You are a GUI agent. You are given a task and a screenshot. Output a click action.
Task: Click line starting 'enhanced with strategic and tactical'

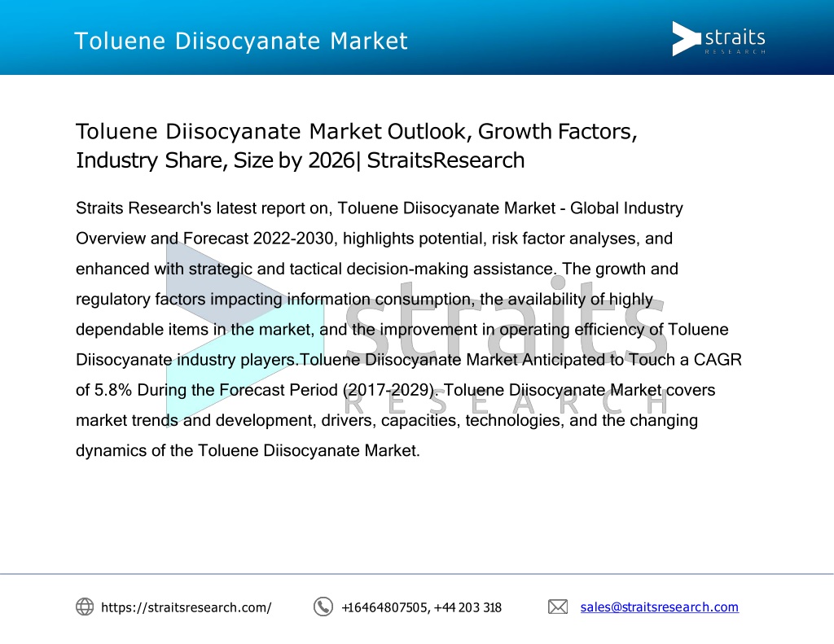tap(376, 269)
